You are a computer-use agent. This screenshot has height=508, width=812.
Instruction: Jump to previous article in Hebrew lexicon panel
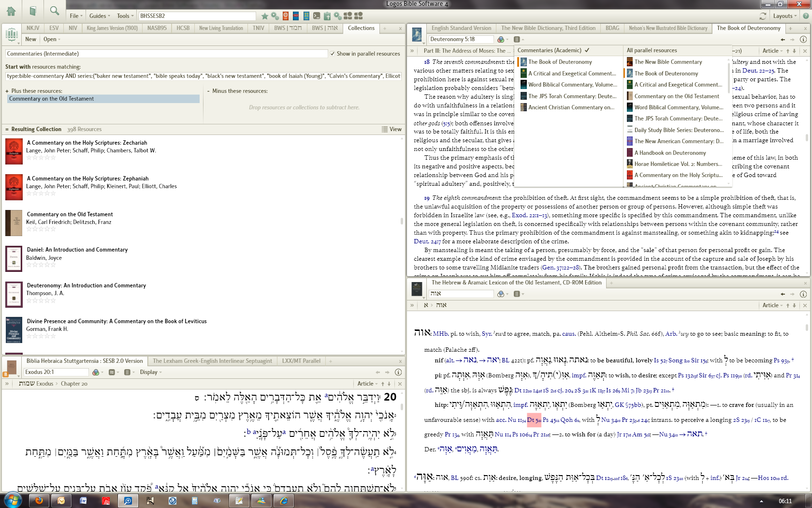[788, 305]
